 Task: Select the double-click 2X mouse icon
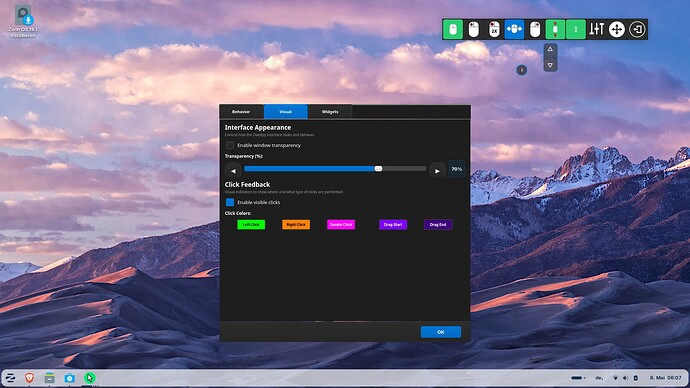tap(494, 29)
